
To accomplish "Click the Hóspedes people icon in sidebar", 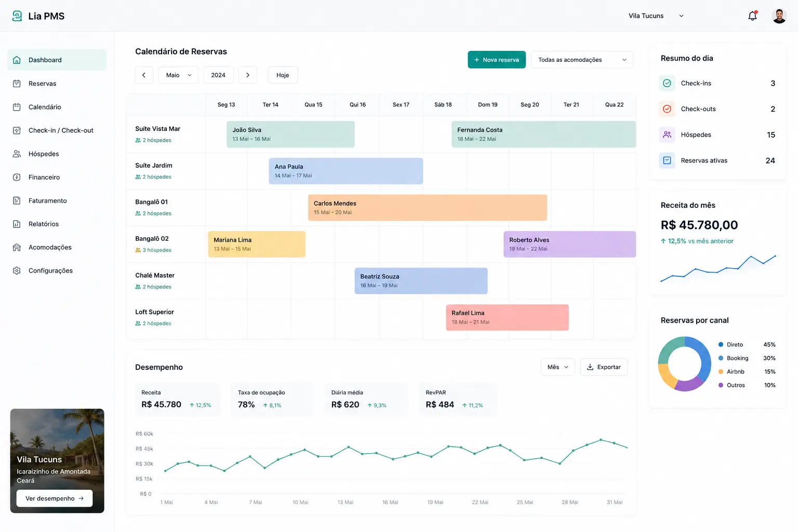I will click(17, 154).
